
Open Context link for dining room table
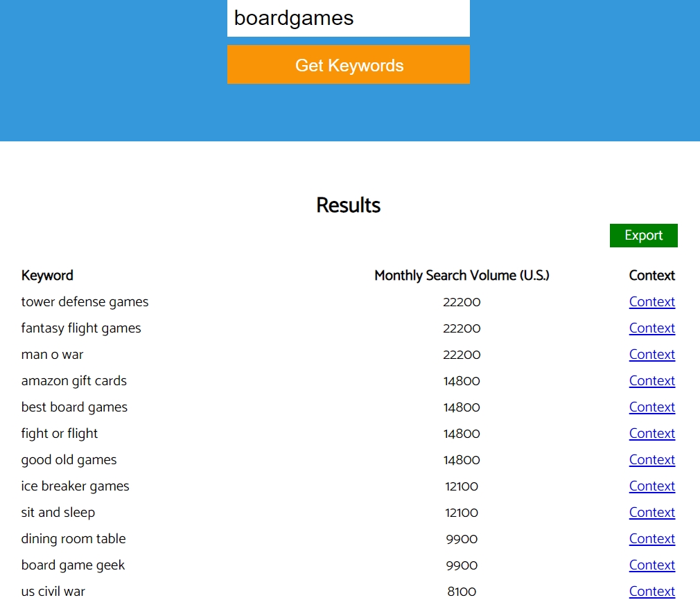(x=651, y=539)
